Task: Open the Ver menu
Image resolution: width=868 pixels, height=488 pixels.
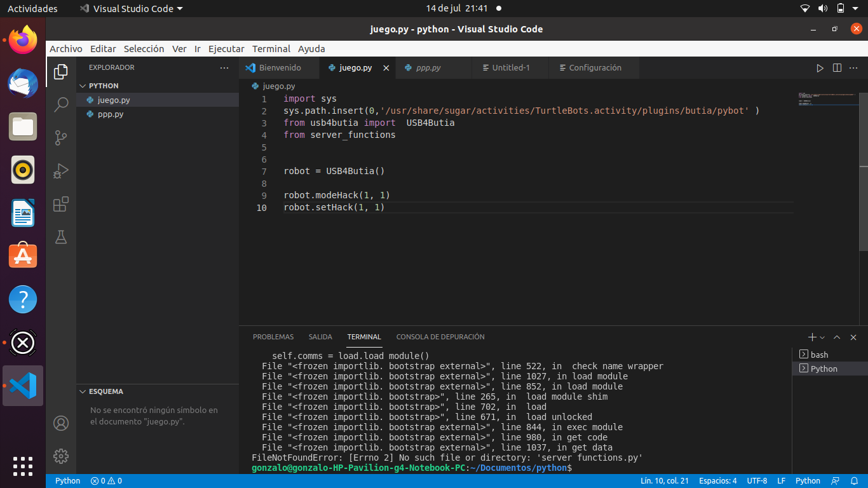Action: tap(179, 49)
